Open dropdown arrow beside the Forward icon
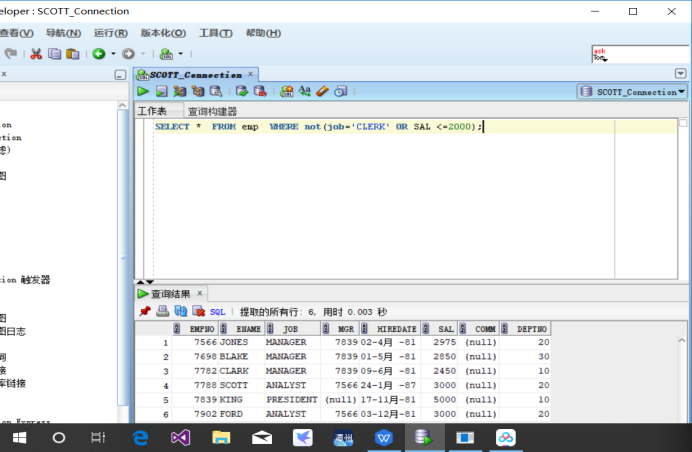This screenshot has width=692, height=452. pos(143,54)
